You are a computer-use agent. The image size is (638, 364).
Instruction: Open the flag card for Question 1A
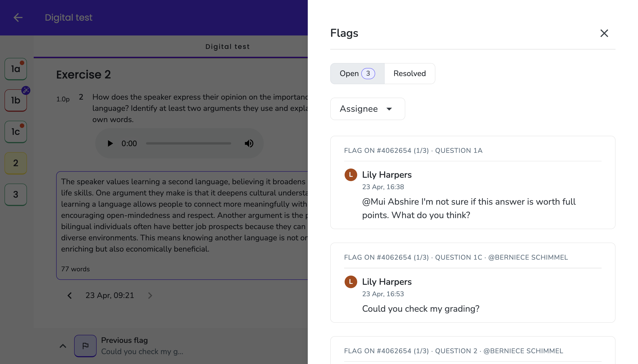(x=472, y=182)
